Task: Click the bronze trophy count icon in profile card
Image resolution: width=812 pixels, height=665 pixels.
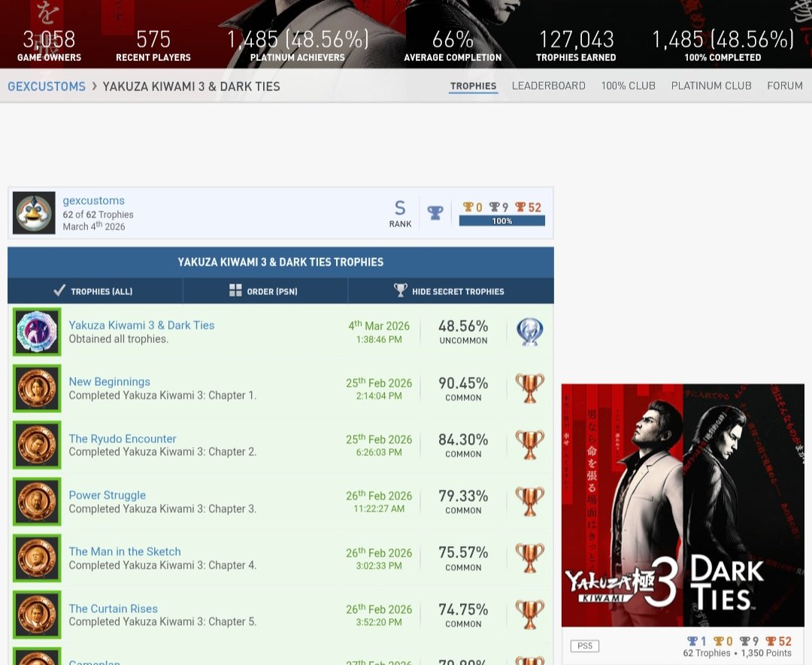Action: click(520, 208)
